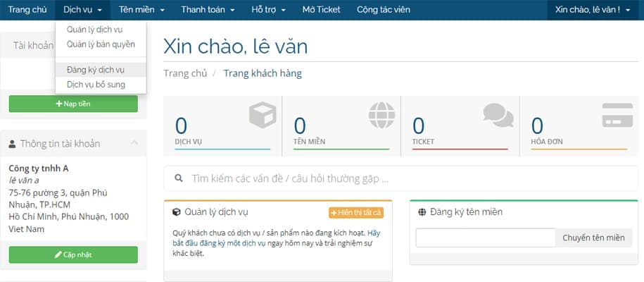Click the green Cập nhật button
This screenshot has height=282, width=644.
pos(73,255)
